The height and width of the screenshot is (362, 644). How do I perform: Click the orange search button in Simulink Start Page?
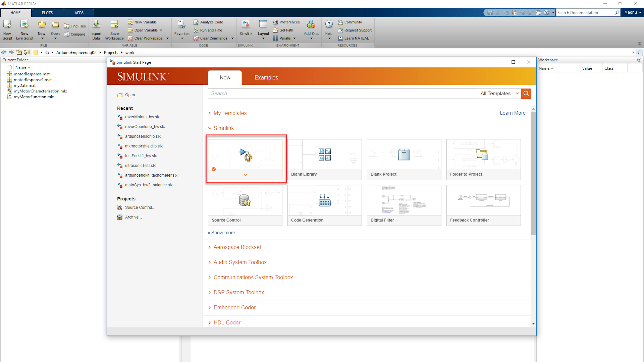pyautogui.click(x=526, y=93)
